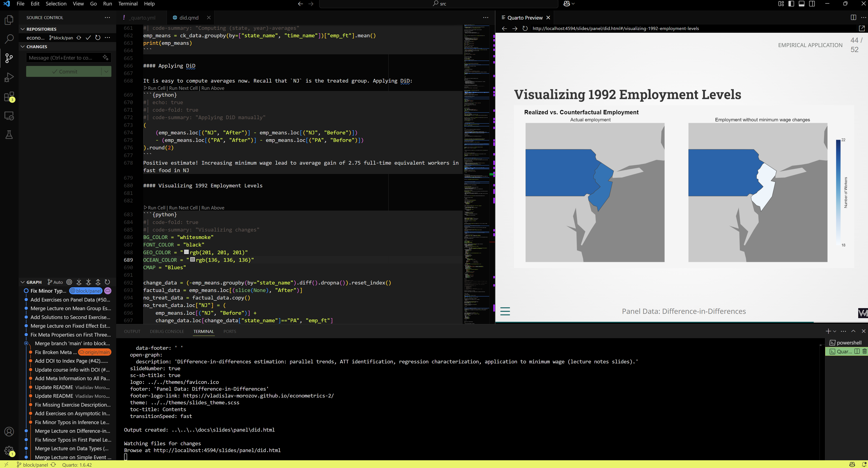
Task: Click the repository commit checkmark icon
Action: (88, 38)
